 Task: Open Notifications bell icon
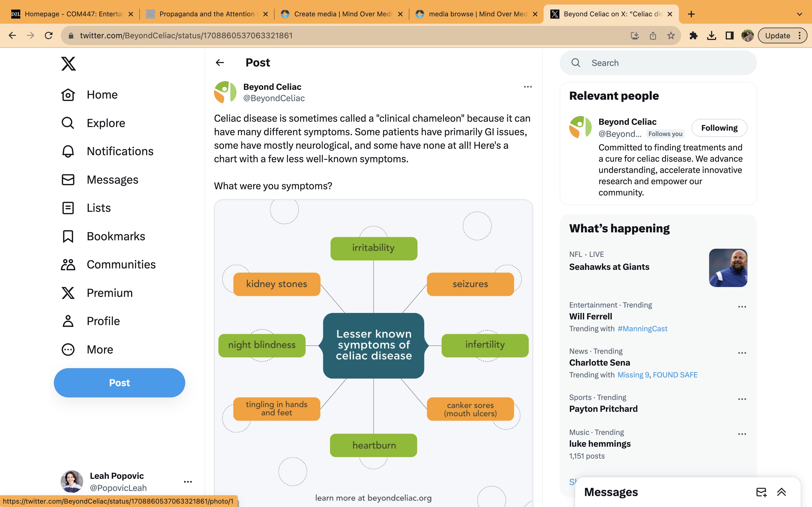point(68,151)
